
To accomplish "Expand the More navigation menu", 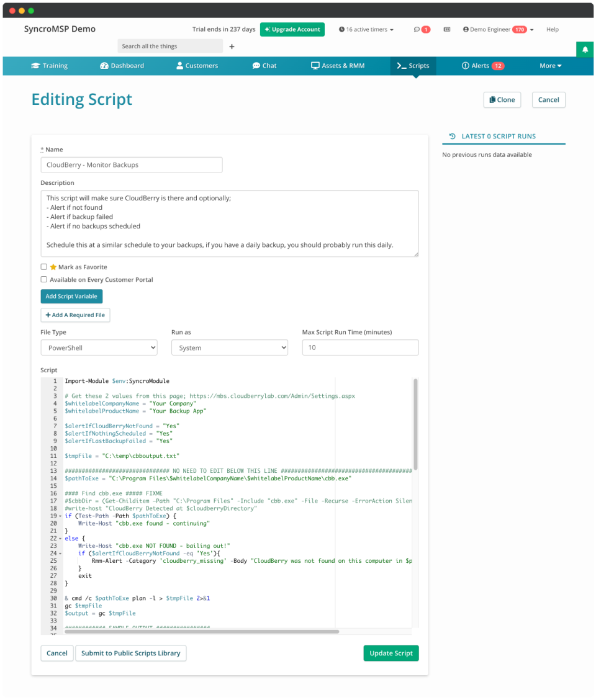I will (550, 66).
